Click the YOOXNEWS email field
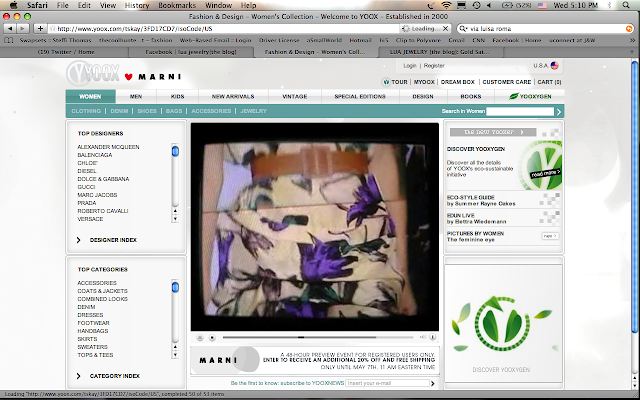 tap(387, 383)
